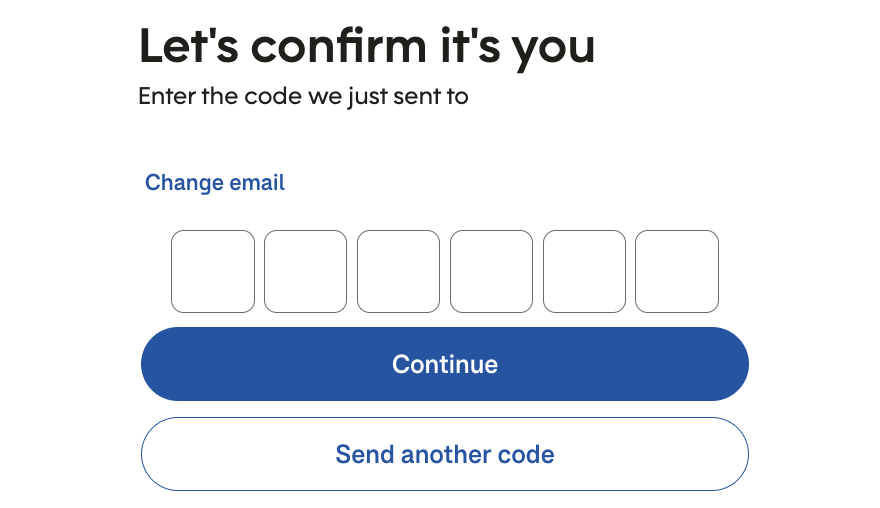
Task: Place cursor in leftmost verification code field
Action: click(x=213, y=271)
